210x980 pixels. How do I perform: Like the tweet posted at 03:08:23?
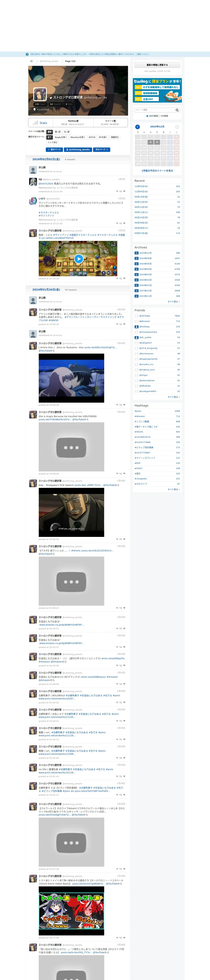124,608
